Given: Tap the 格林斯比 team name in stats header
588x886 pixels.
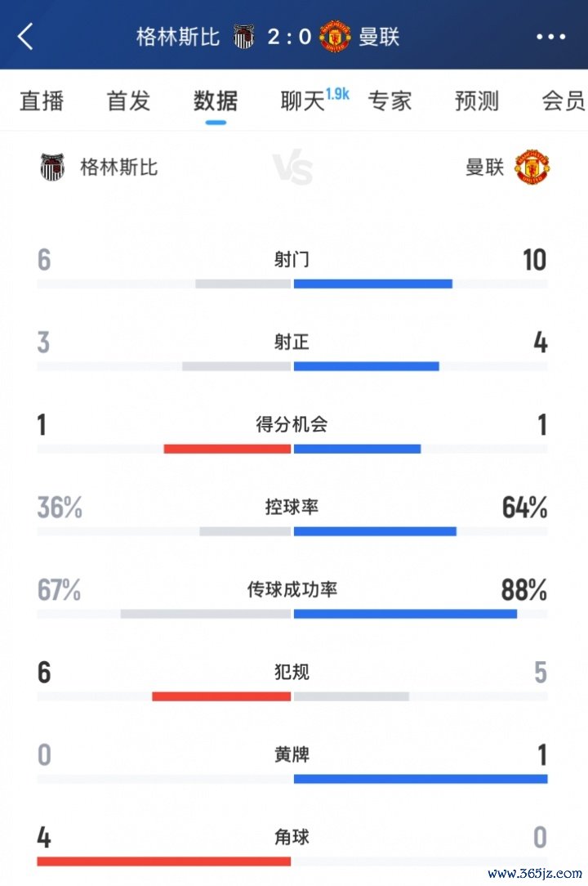Looking at the screenshot, I should tap(119, 168).
